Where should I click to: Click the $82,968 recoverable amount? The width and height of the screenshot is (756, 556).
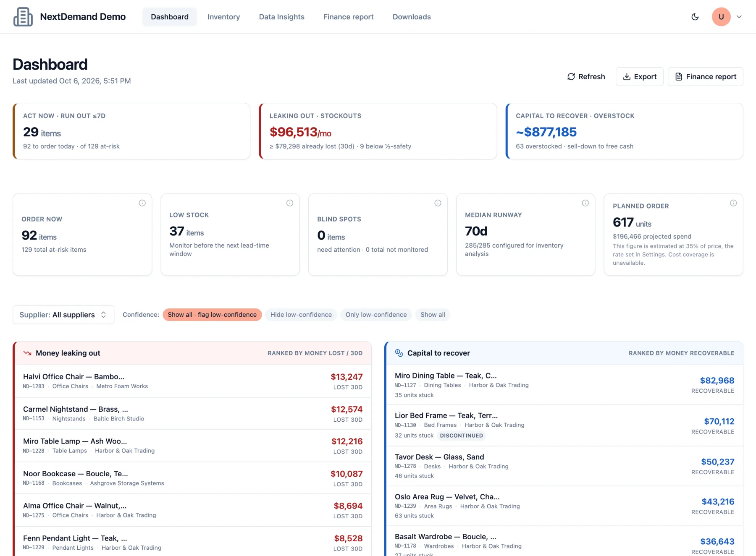click(x=717, y=381)
